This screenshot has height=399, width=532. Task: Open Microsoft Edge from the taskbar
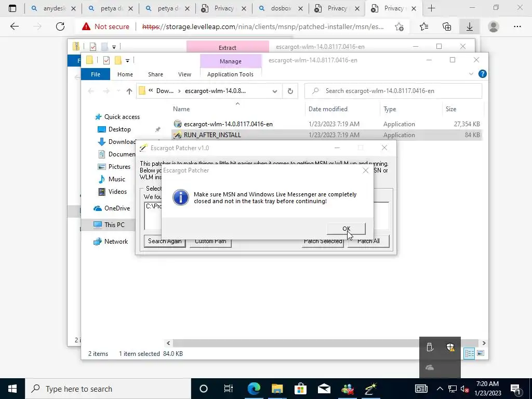click(x=254, y=389)
